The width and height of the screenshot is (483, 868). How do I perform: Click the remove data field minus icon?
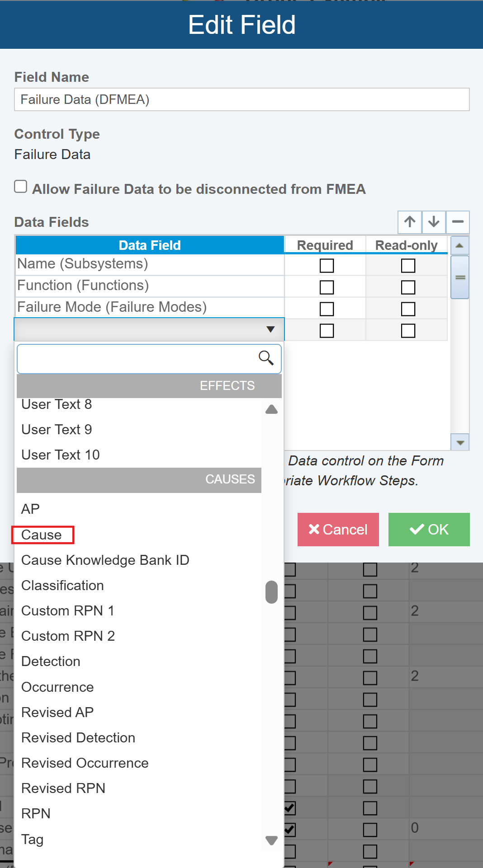458,222
